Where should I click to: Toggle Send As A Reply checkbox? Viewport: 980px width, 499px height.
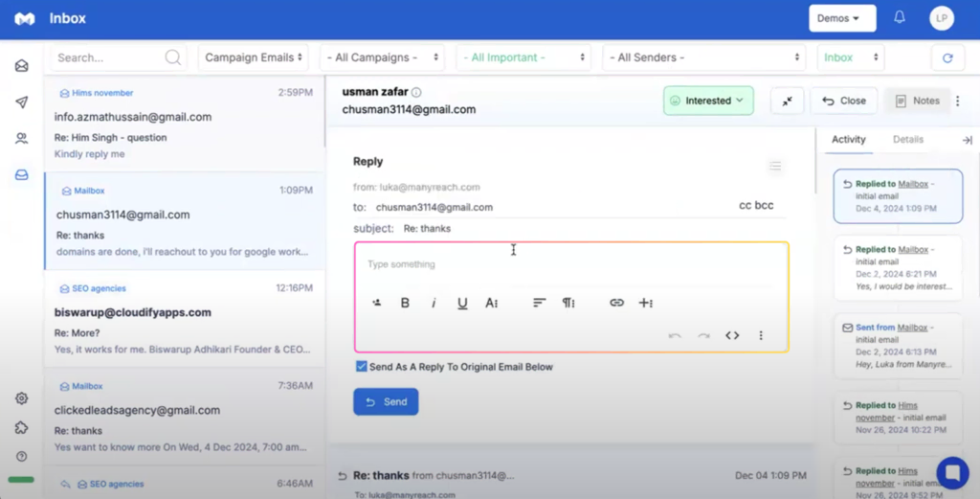pos(361,367)
